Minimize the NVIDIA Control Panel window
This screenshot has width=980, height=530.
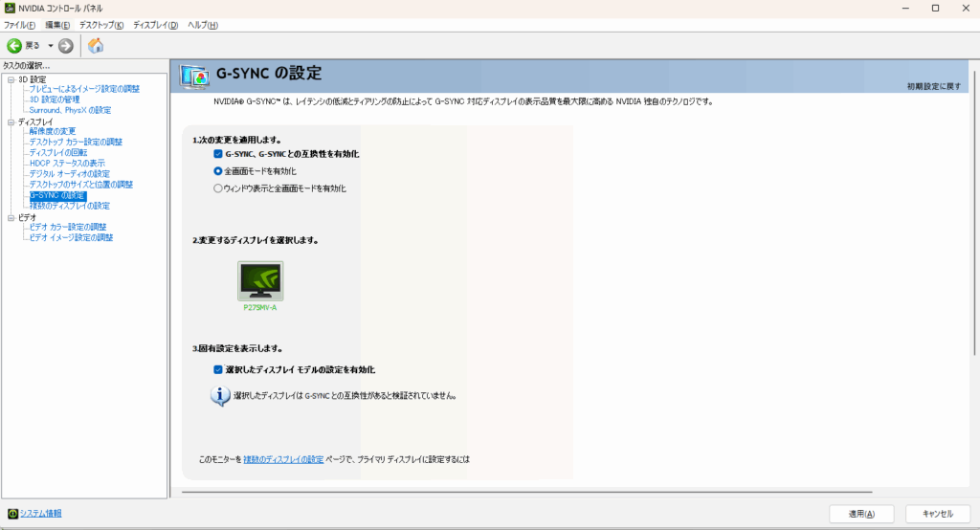tap(905, 8)
